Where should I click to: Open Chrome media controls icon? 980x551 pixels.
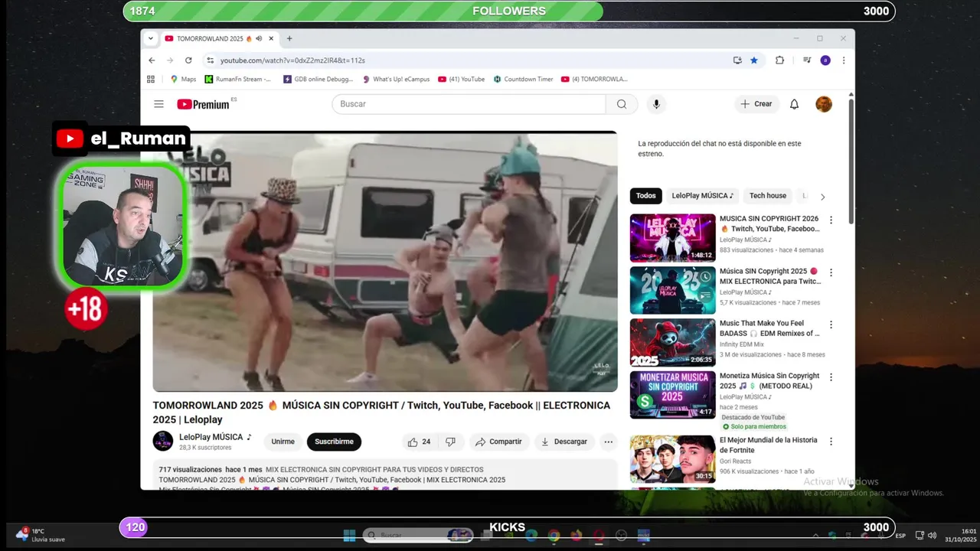[806, 60]
